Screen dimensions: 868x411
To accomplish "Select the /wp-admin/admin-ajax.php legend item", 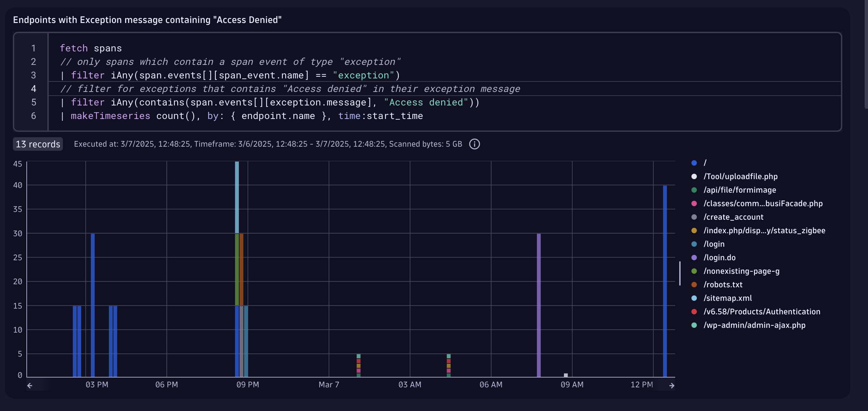I will 755,325.
